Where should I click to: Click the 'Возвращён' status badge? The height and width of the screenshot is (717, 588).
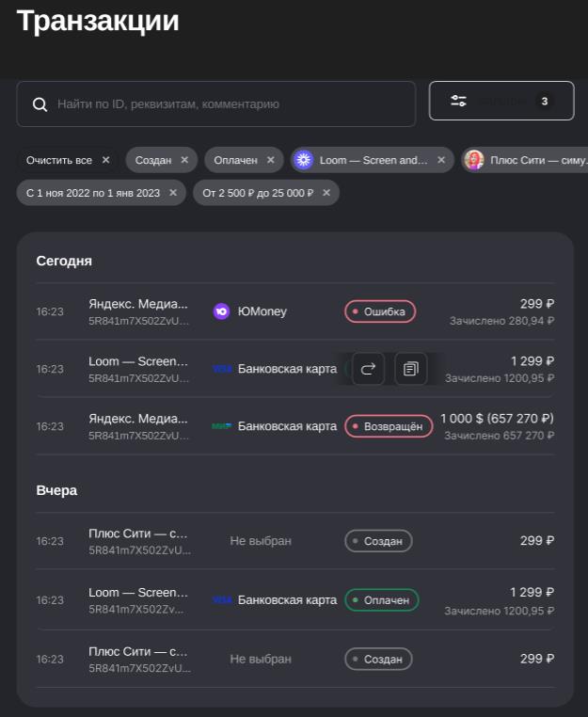click(389, 426)
